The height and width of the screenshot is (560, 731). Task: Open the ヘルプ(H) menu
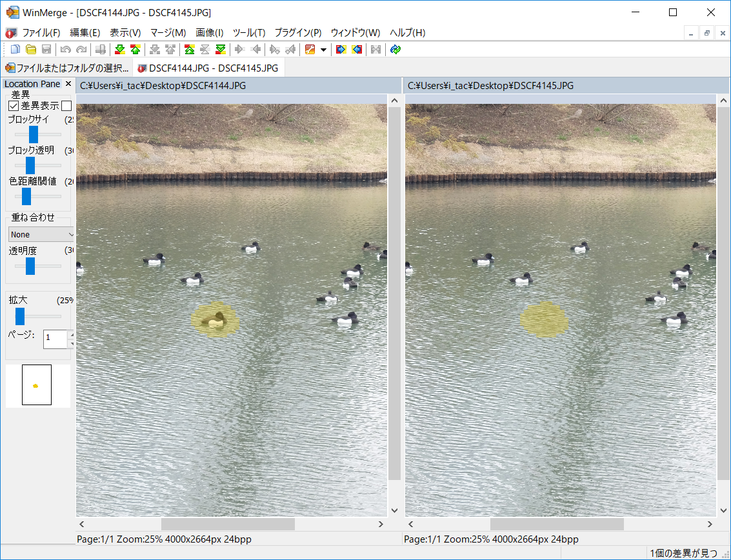click(408, 33)
